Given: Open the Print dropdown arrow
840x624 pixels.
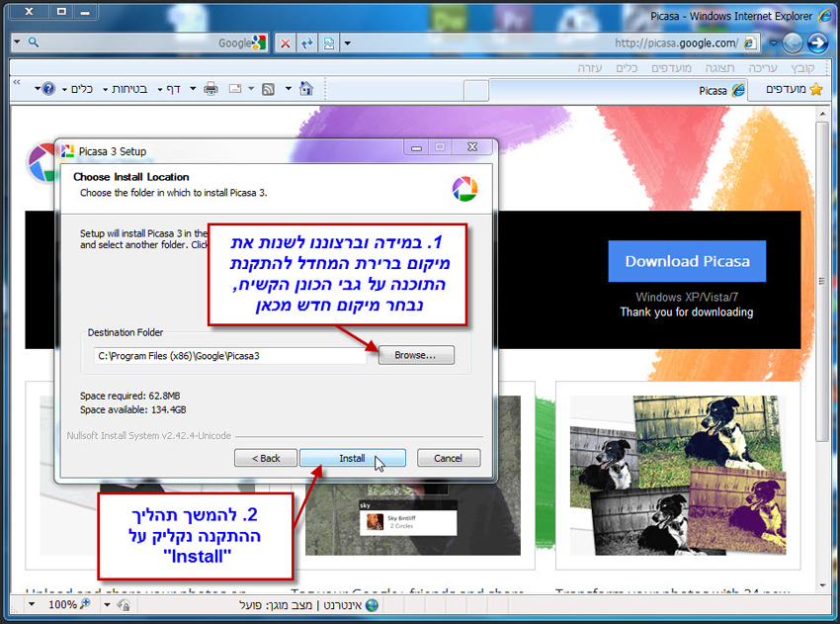Looking at the screenshot, I should (x=193, y=88).
